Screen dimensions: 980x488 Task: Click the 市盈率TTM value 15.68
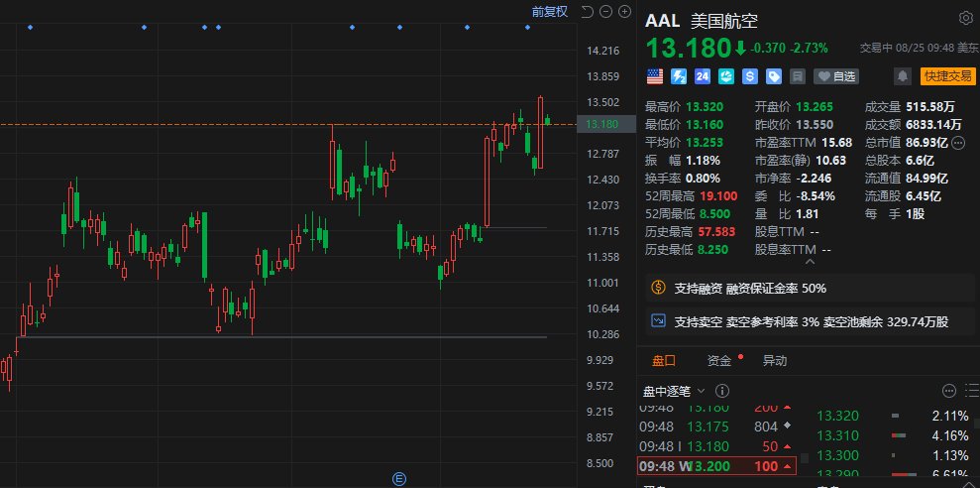tap(836, 143)
